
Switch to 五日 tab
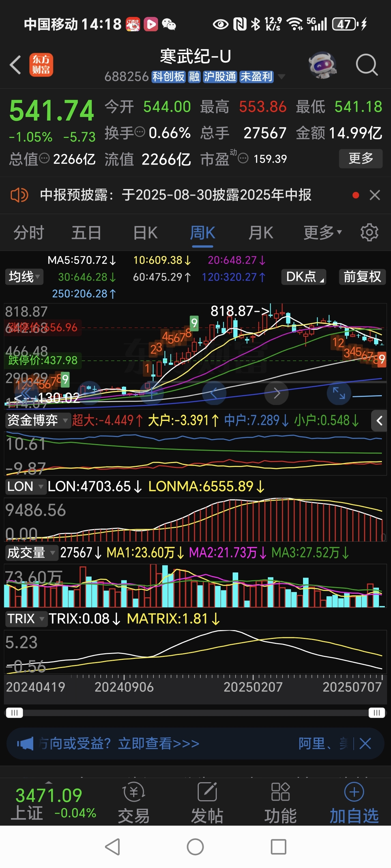[x=87, y=233]
